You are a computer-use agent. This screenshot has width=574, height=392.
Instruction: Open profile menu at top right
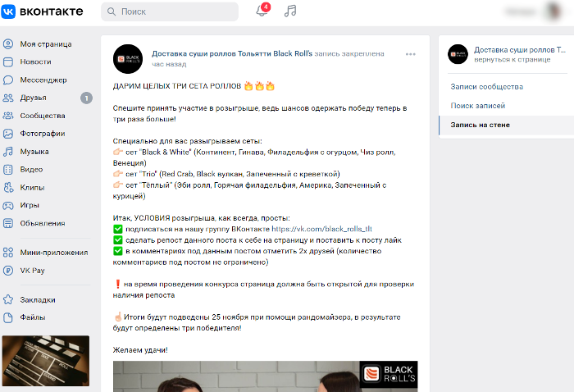533,11
